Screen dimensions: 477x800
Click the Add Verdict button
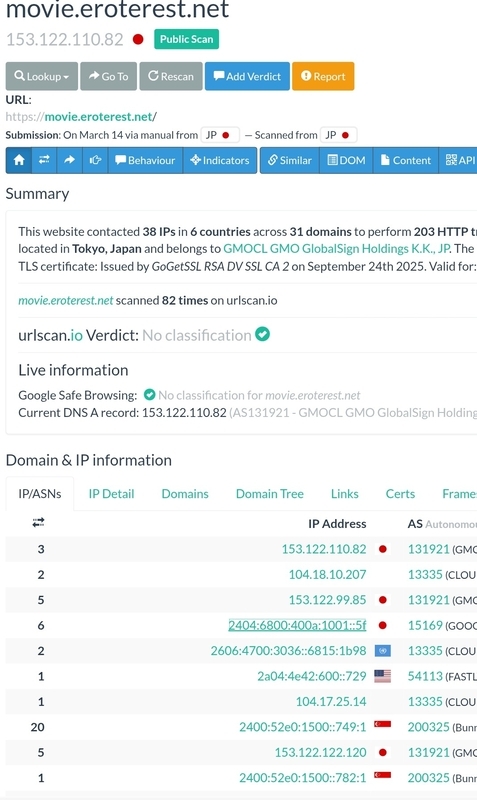point(247,76)
